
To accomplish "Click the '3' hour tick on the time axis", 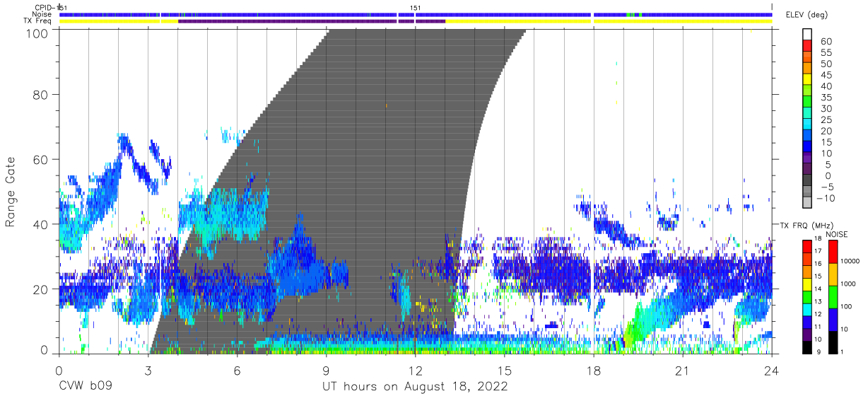I will click(148, 370).
